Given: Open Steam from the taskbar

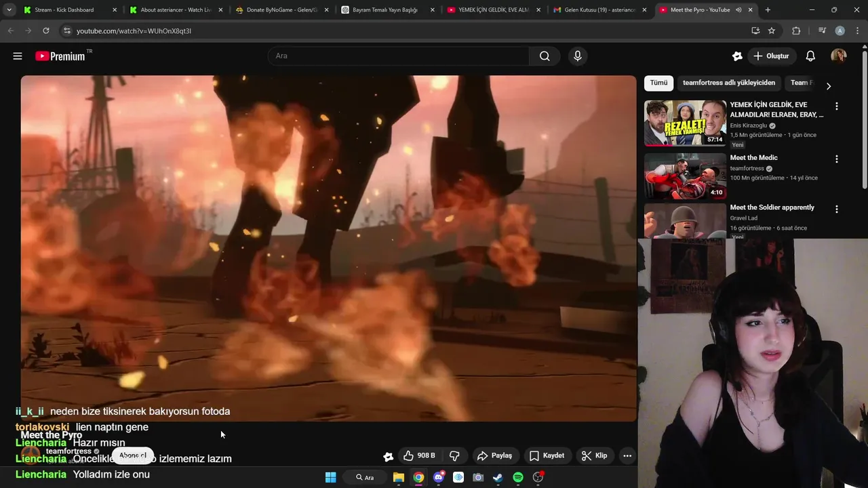Looking at the screenshot, I should coord(498,477).
